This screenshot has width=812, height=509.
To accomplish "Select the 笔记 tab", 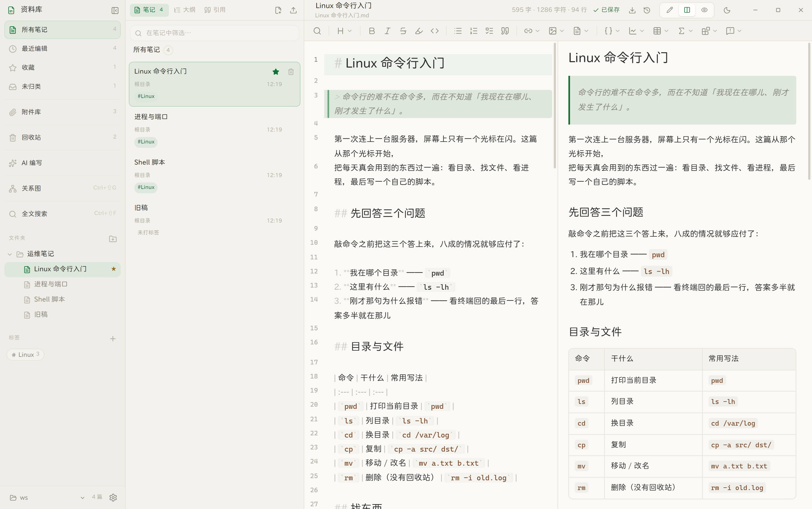I will tap(149, 10).
